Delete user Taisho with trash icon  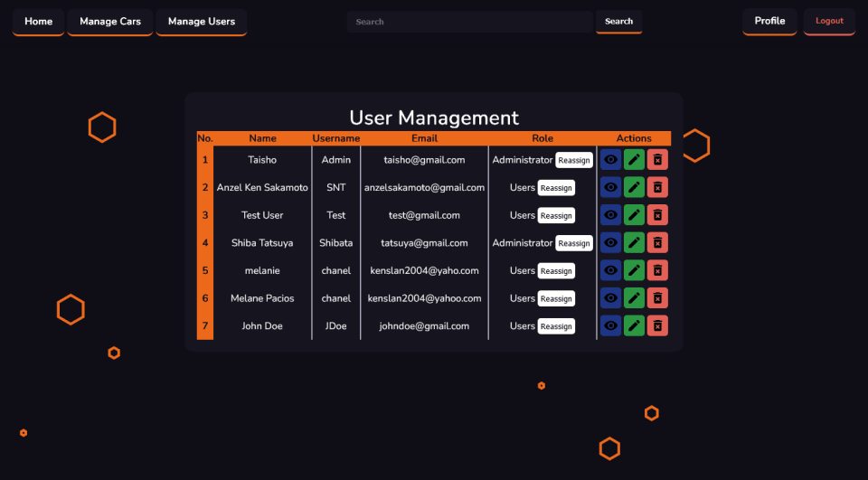(657, 159)
